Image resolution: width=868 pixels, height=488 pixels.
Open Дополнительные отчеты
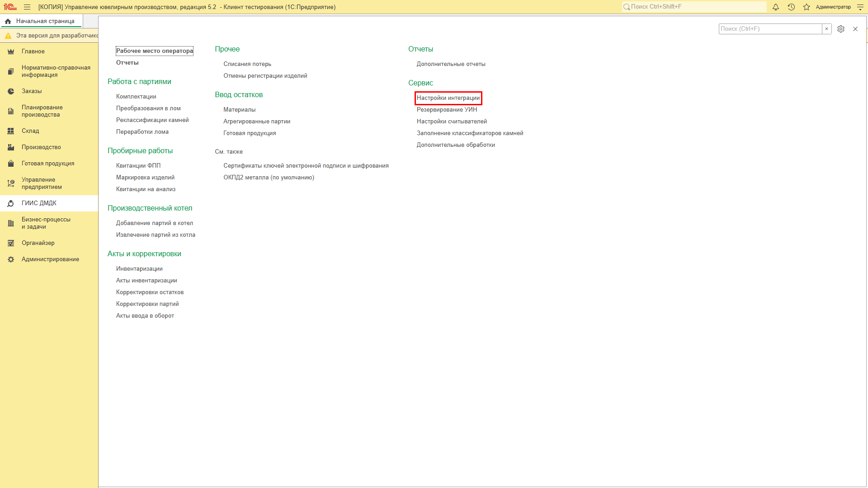coord(451,64)
